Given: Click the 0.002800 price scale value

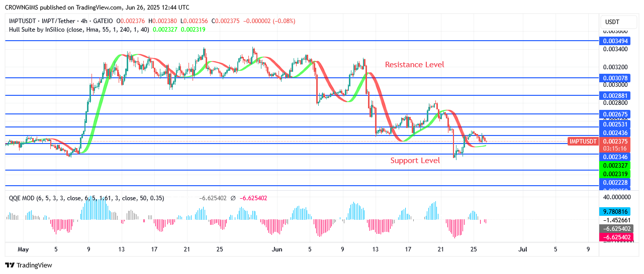Looking at the screenshot, I should coord(614,102).
